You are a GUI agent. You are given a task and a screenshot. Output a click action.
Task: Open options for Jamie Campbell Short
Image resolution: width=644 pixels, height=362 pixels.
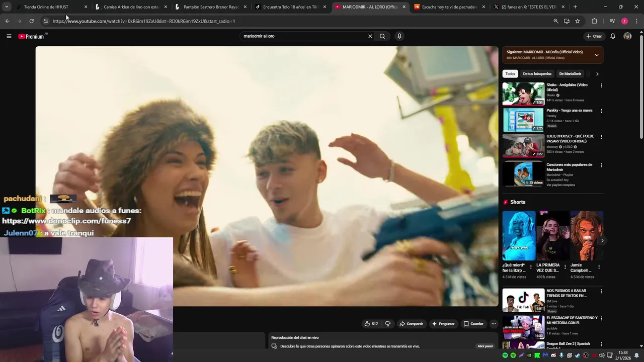pos(599,267)
